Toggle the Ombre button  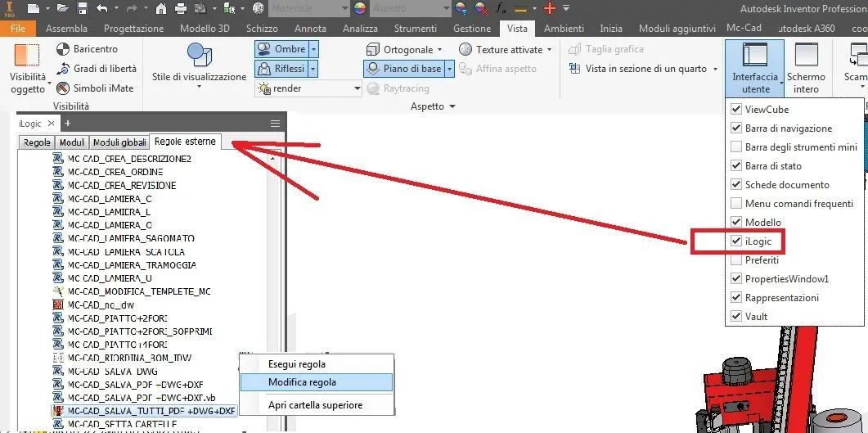(281, 49)
